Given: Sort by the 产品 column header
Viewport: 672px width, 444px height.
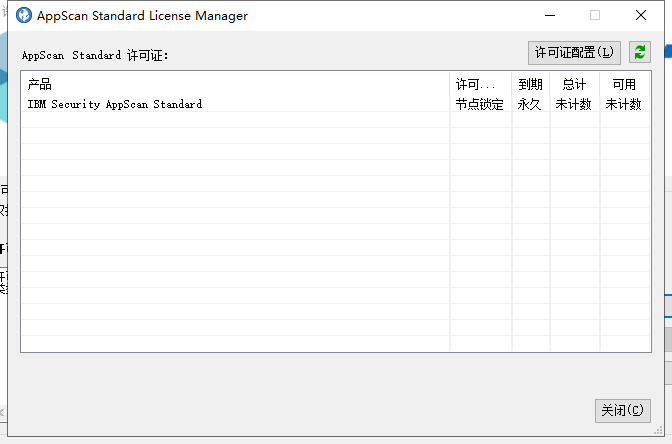Looking at the screenshot, I should (40, 85).
